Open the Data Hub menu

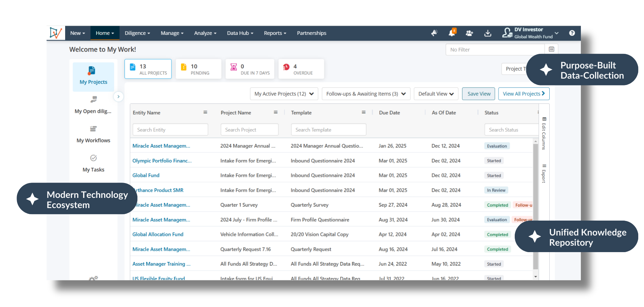[240, 33]
